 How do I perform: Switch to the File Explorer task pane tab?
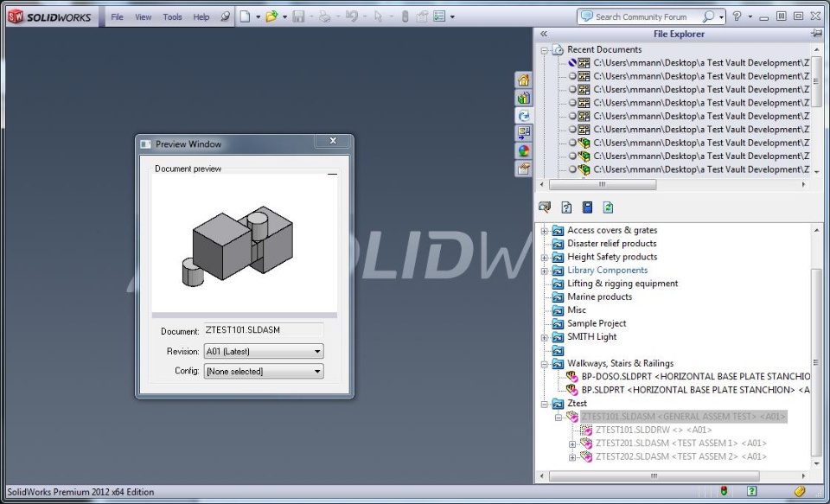[524, 116]
